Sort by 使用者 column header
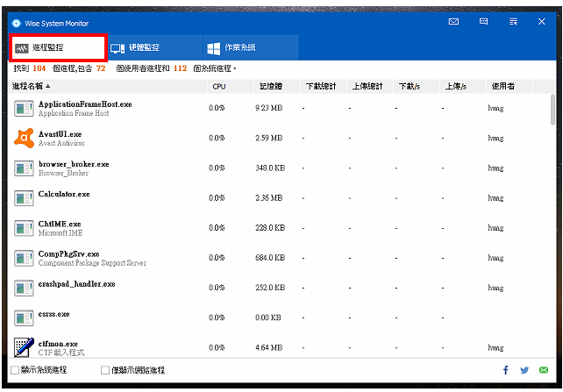This screenshot has width=563, height=392. (x=510, y=87)
